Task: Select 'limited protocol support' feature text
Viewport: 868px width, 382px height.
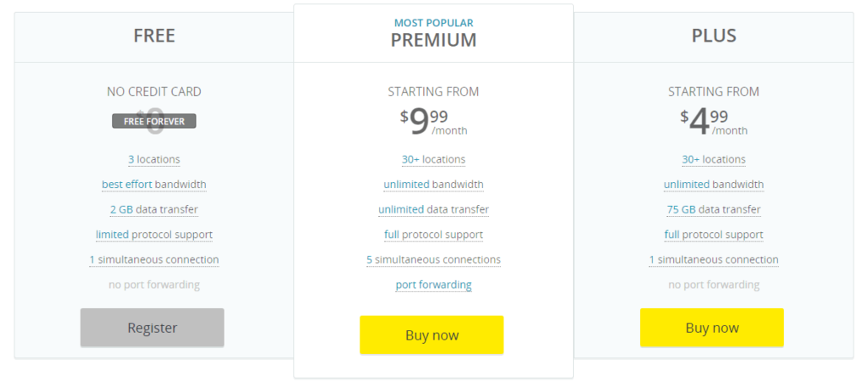Action: (154, 235)
